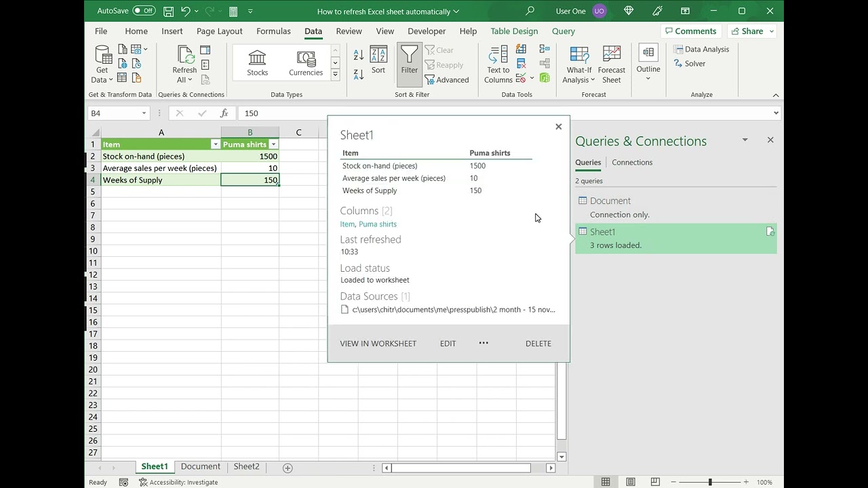Click Data Validation icon
This screenshot has height=488, width=868.
point(520,78)
